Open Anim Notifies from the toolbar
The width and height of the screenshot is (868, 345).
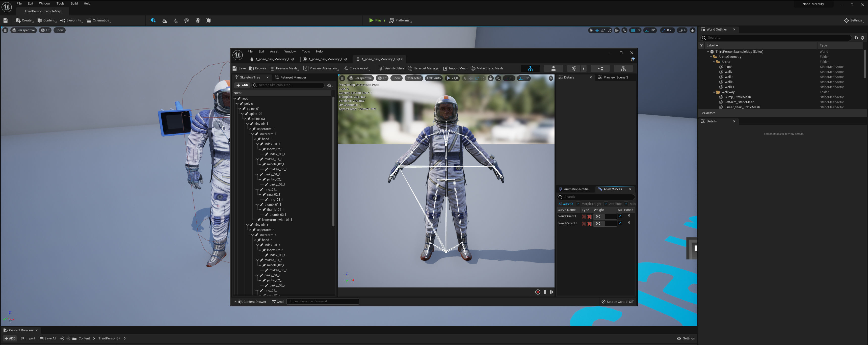pos(391,68)
